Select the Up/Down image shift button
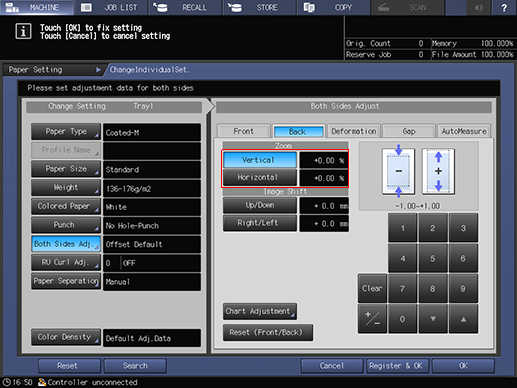 [260, 205]
